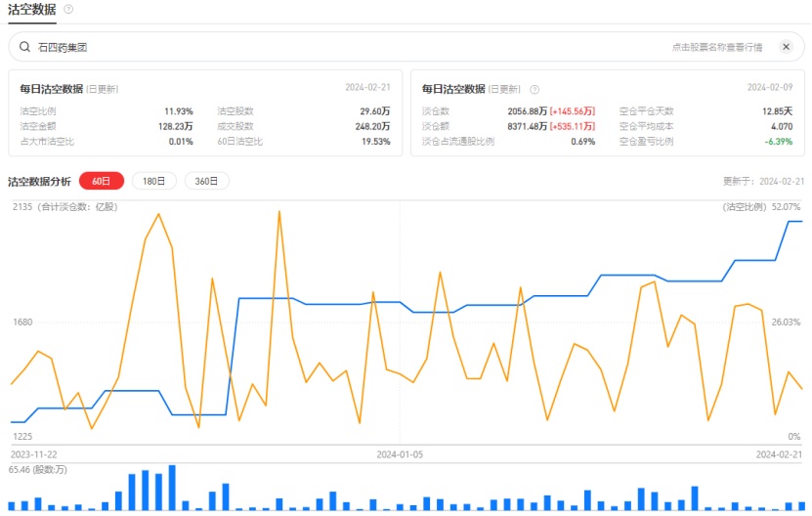Click the 60日沽空比 value 19.53%
Image resolution: width=812 pixels, height=516 pixels.
pyautogui.click(x=376, y=142)
